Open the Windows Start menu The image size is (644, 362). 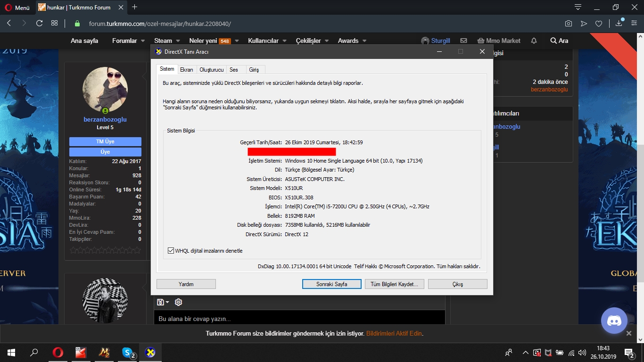(11, 352)
